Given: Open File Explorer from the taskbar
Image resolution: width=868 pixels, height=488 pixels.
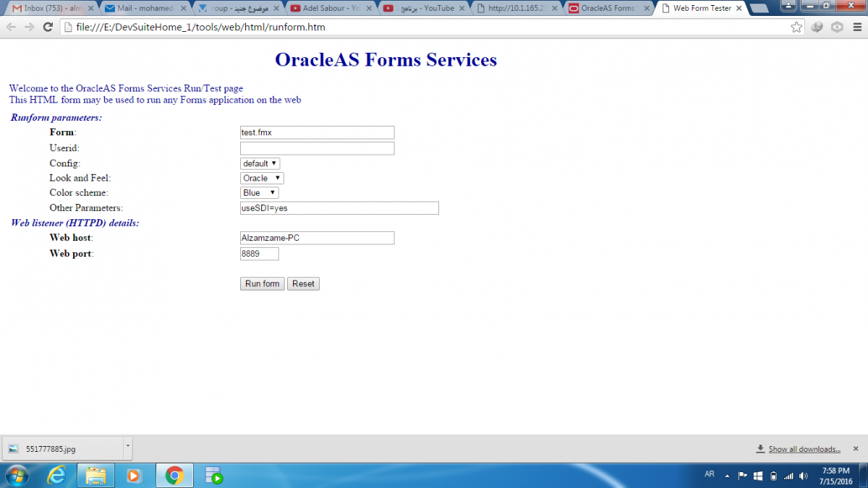Looking at the screenshot, I should pyautogui.click(x=95, y=476).
